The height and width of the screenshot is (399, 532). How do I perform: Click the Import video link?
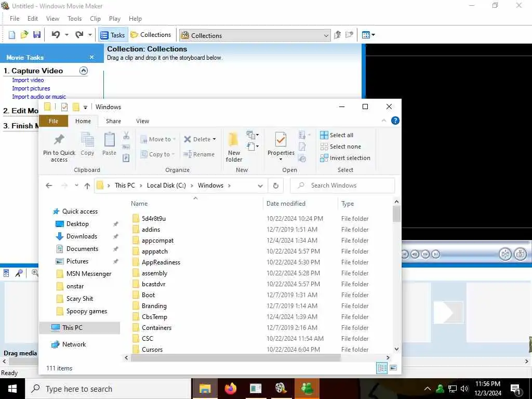[28, 80]
